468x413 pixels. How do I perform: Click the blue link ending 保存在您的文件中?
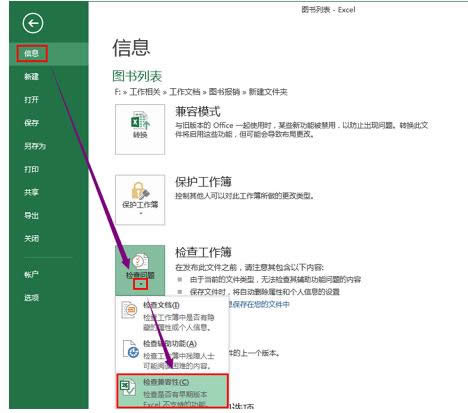(x=259, y=304)
